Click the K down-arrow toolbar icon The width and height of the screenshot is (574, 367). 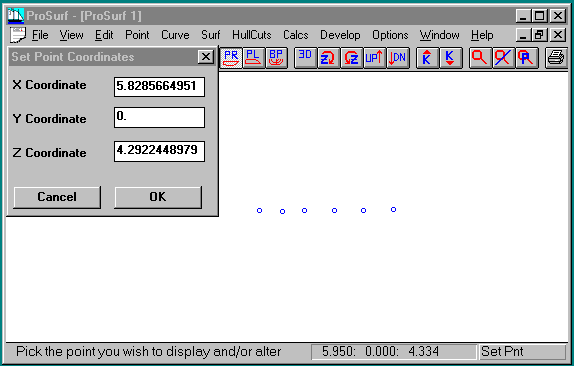(x=450, y=58)
